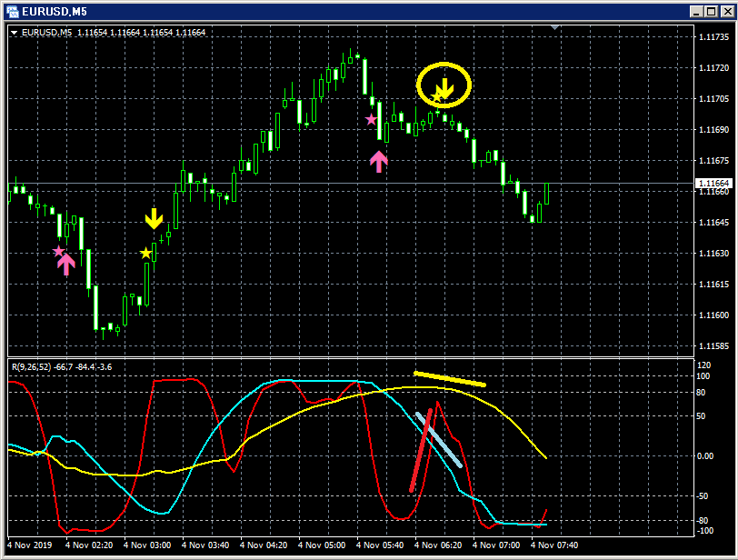
Task: Click indicator scale value -100
Action: (704, 531)
